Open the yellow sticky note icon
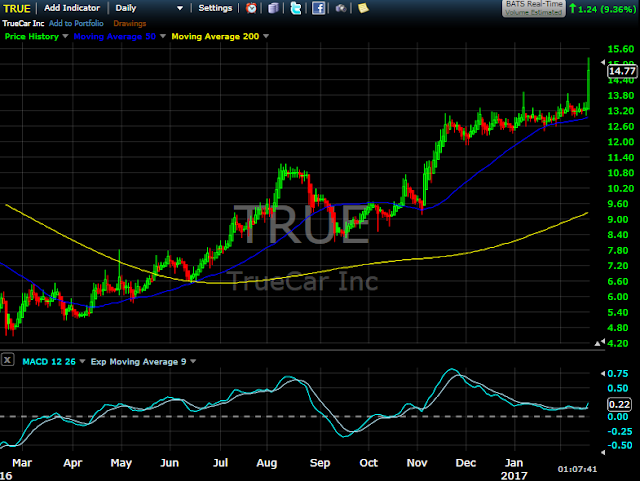640x481 pixels. (x=363, y=8)
